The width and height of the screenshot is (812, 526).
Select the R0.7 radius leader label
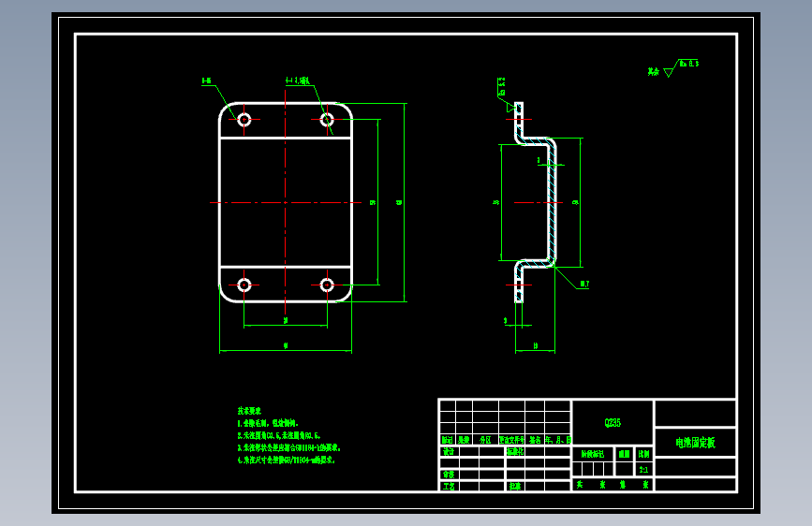(584, 284)
